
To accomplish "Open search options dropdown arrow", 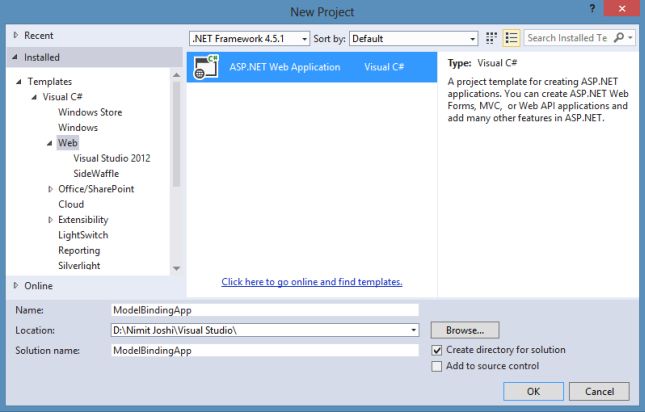I will (x=630, y=38).
